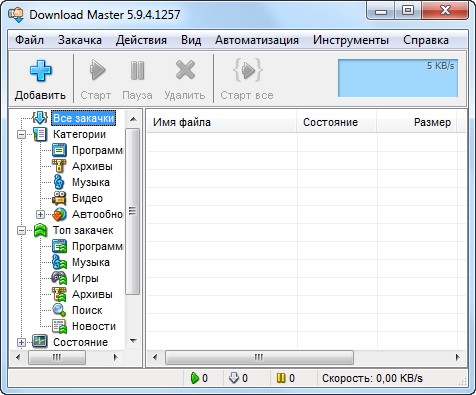Click the Архивы icon under Категории
This screenshot has width=476, height=395.
pyautogui.click(x=59, y=166)
